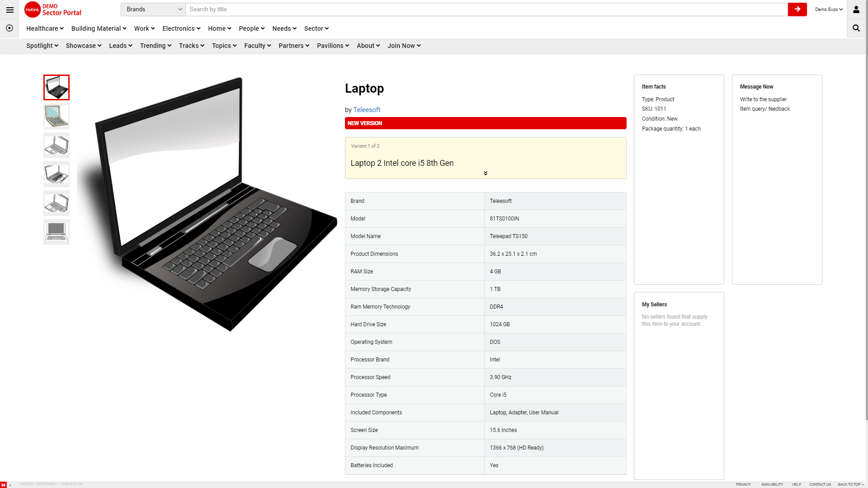Viewport: 868px width, 488px height.
Task: Select the fourth laptop sketch thumbnail
Action: [57, 174]
